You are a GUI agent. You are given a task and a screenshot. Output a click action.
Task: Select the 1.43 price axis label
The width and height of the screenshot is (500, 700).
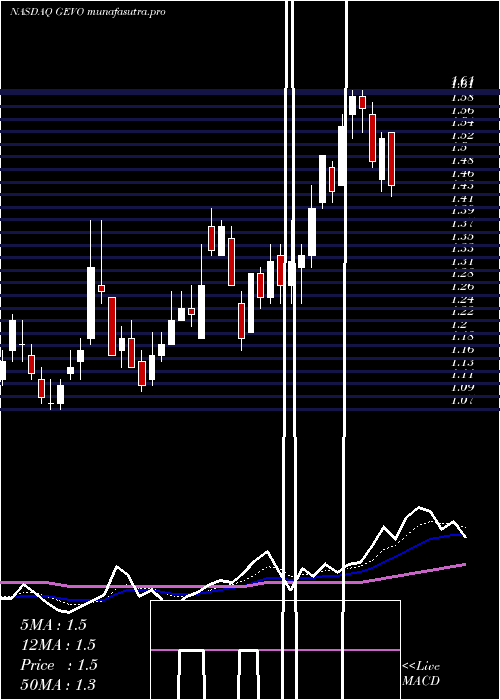[463, 185]
